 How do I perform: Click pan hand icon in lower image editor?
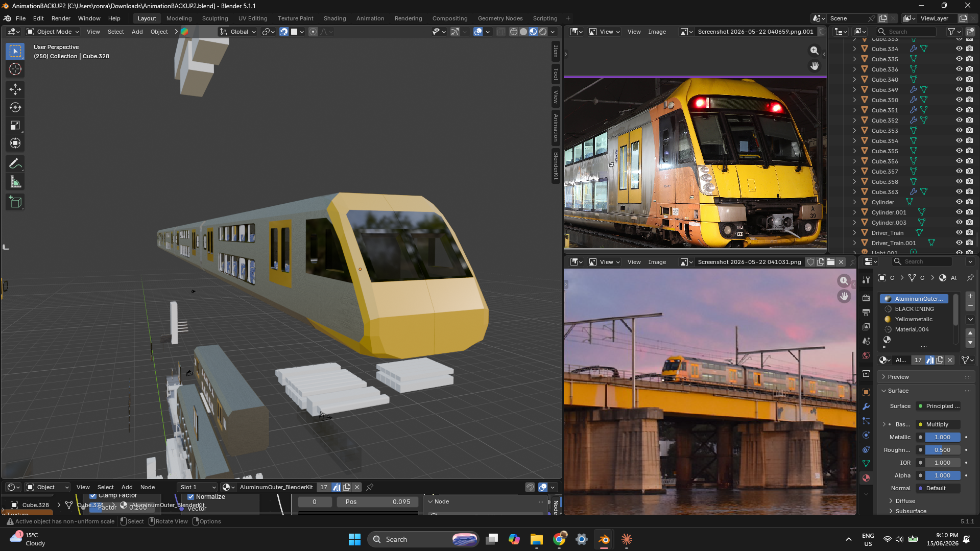844,296
